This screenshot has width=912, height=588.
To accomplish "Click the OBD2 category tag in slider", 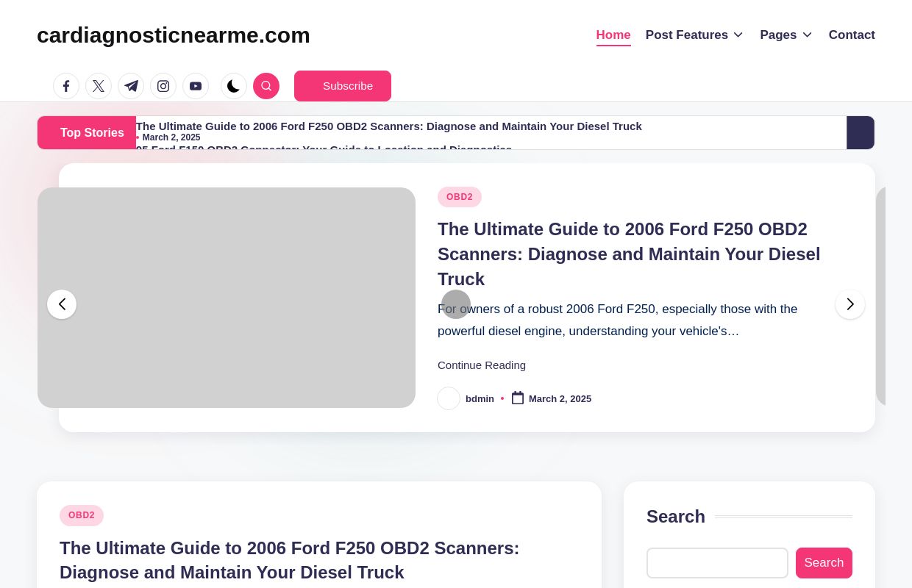I will (x=460, y=197).
